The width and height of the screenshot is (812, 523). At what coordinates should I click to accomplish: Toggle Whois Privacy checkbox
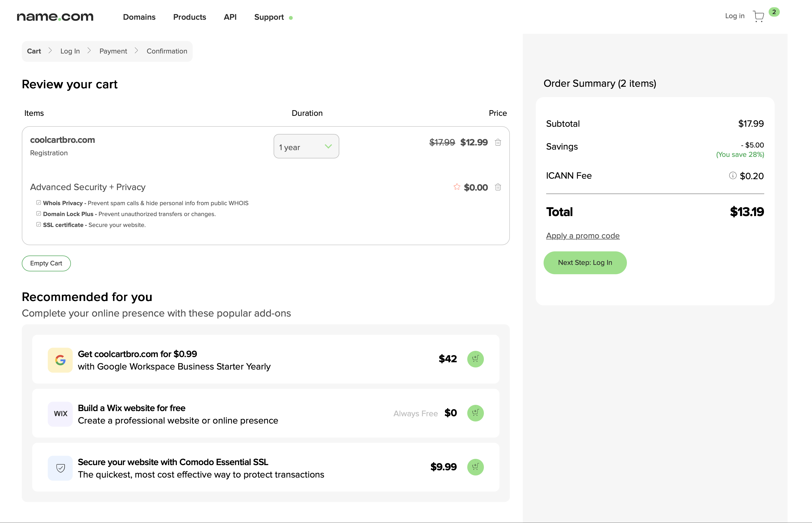[39, 203]
